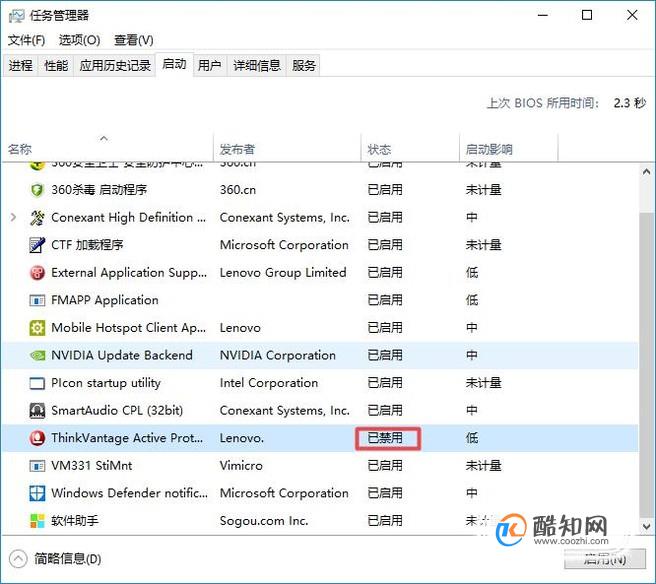Collapse to 简略信息 with the arrow button

18,559
